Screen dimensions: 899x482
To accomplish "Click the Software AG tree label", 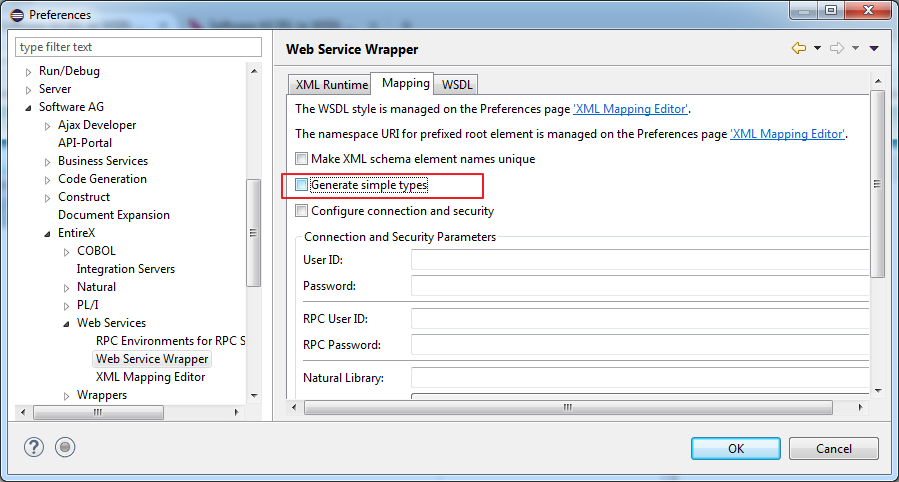I will coord(71,107).
